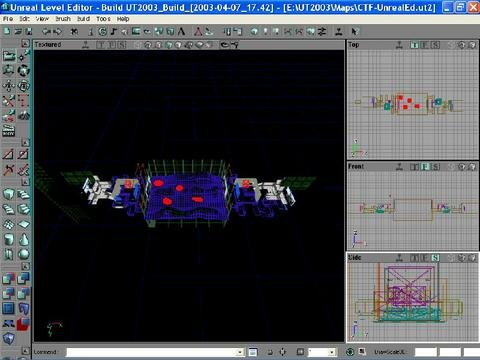Collapse the clipping tools group in toolbox

click(x=25, y=142)
